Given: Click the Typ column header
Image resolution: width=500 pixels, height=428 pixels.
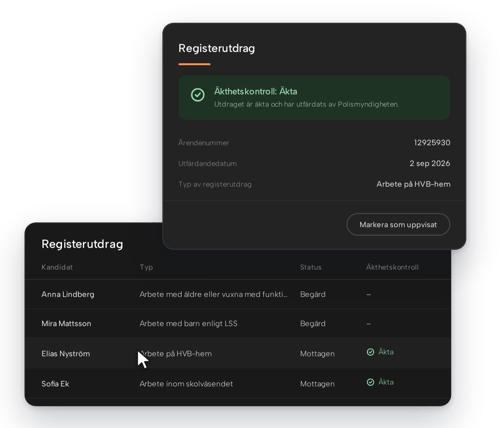Looking at the screenshot, I should [146, 267].
